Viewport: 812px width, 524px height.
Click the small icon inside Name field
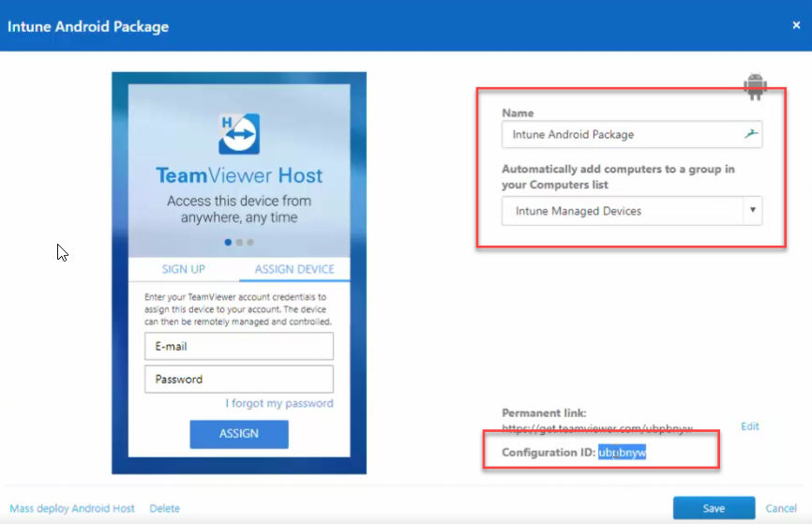coord(751,134)
